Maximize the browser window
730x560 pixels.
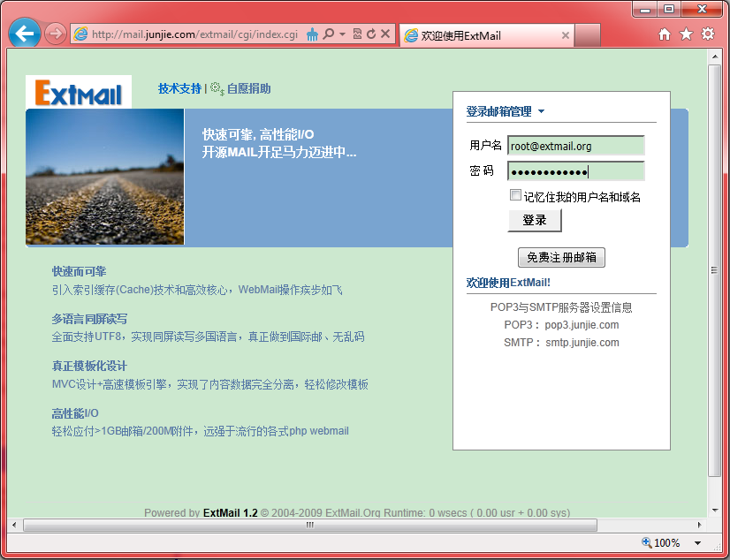(669, 10)
